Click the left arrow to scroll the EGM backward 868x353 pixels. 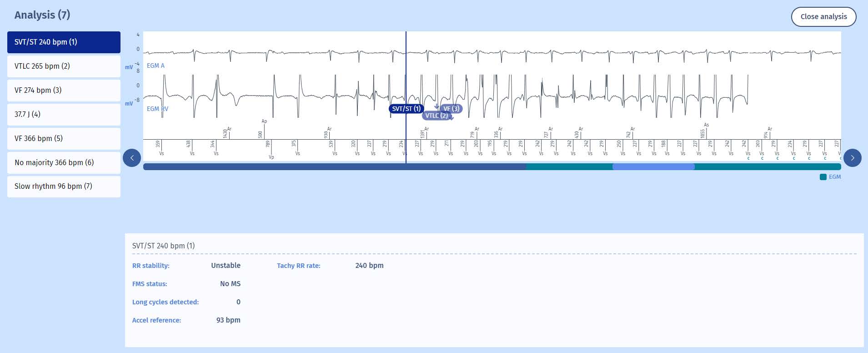132,158
